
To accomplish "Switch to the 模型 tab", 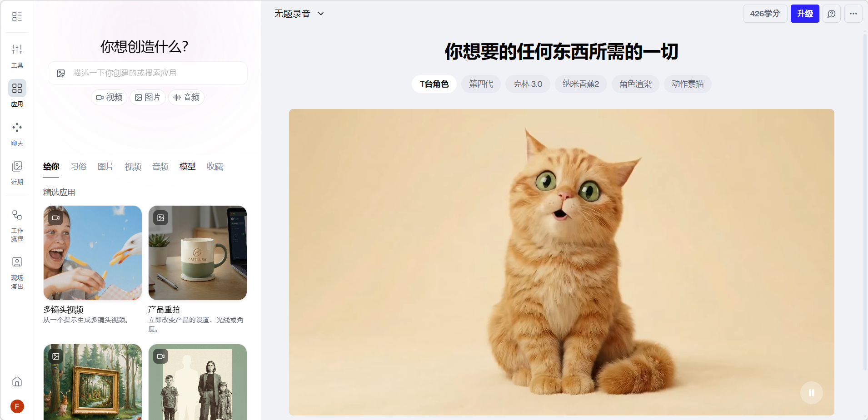I will pos(187,167).
